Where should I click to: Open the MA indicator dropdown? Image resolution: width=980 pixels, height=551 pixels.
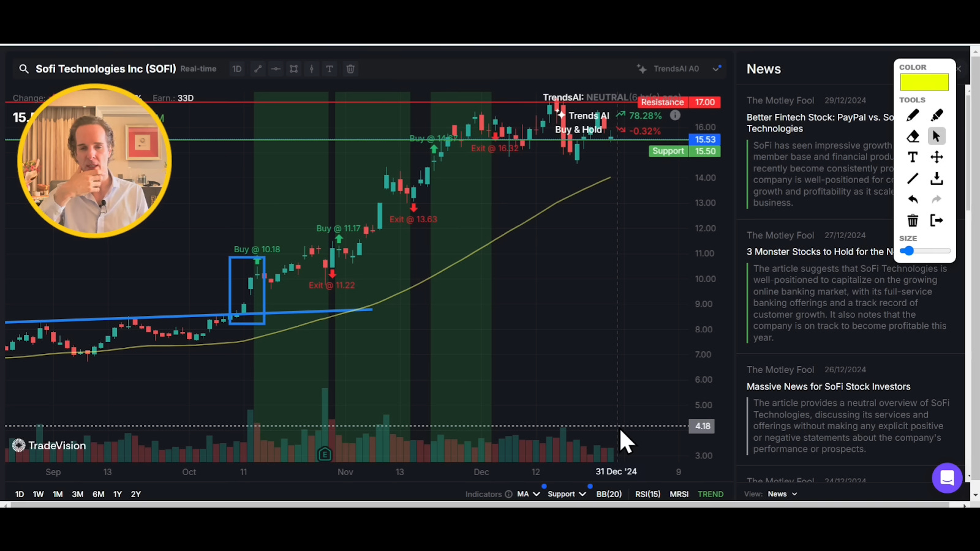pyautogui.click(x=529, y=494)
